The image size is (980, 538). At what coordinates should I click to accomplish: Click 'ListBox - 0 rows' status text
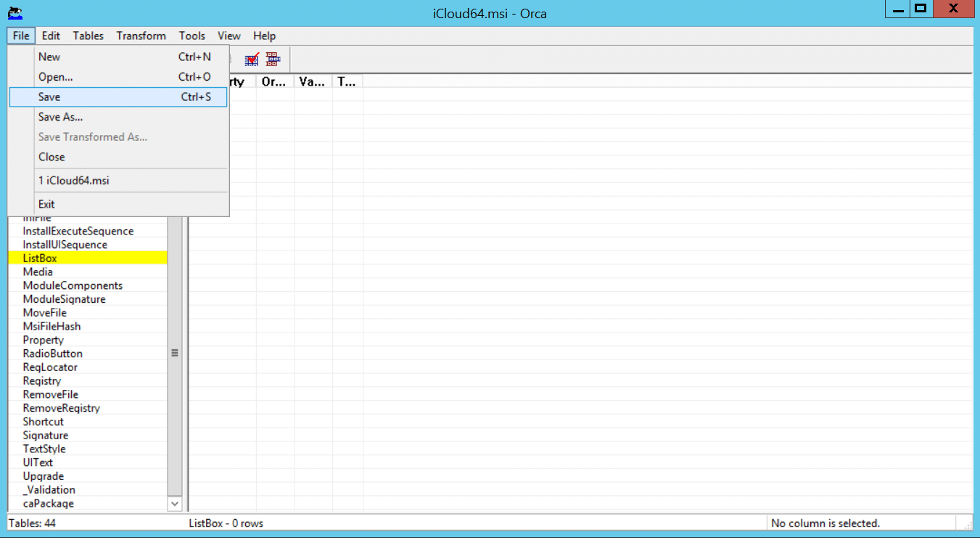coord(226,523)
